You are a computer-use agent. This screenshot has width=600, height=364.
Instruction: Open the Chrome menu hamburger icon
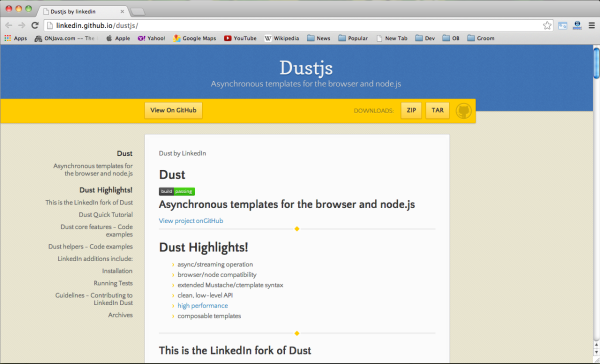point(592,25)
